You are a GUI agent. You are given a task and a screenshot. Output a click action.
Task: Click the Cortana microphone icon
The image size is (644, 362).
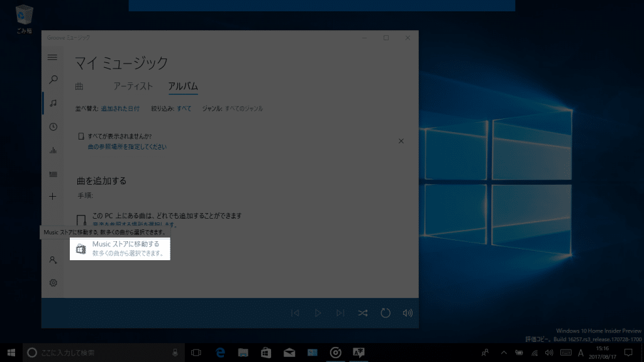[175, 353]
